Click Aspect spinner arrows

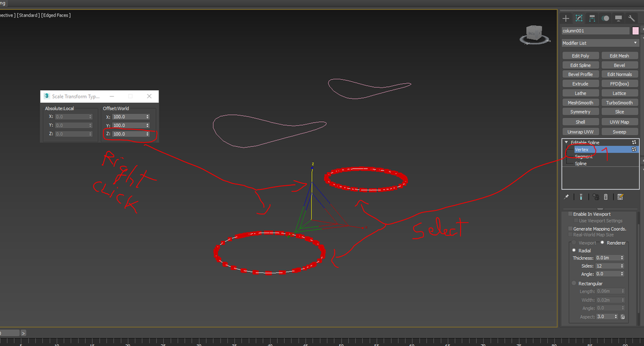[x=616, y=317]
